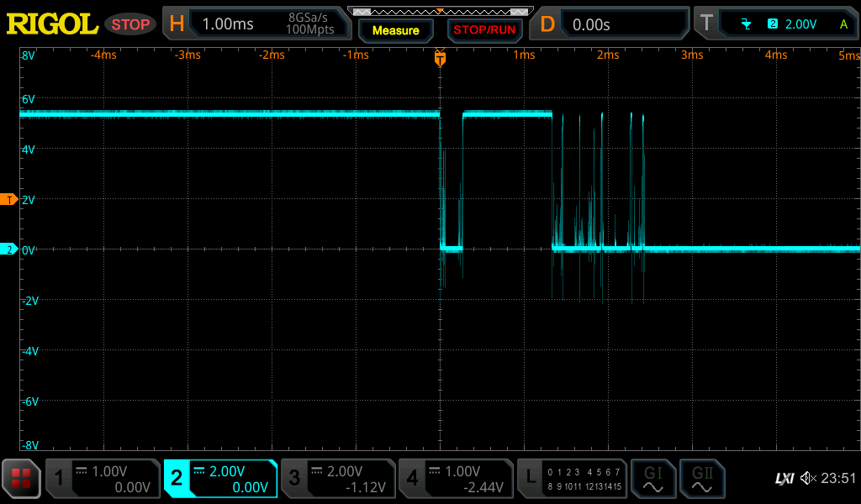Screen dimensions: 861x504
Task: Click the -6V vertical axis label
Action: point(30,402)
